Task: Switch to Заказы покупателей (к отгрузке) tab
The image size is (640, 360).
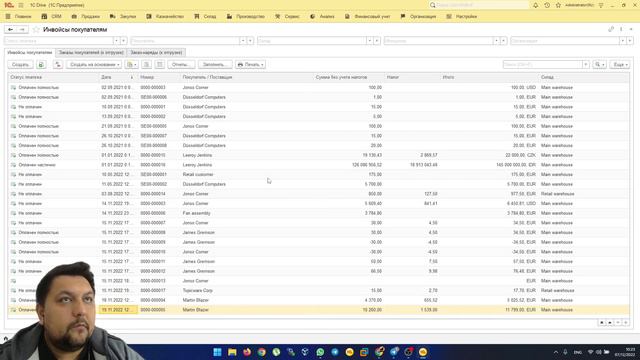Action: (91, 53)
